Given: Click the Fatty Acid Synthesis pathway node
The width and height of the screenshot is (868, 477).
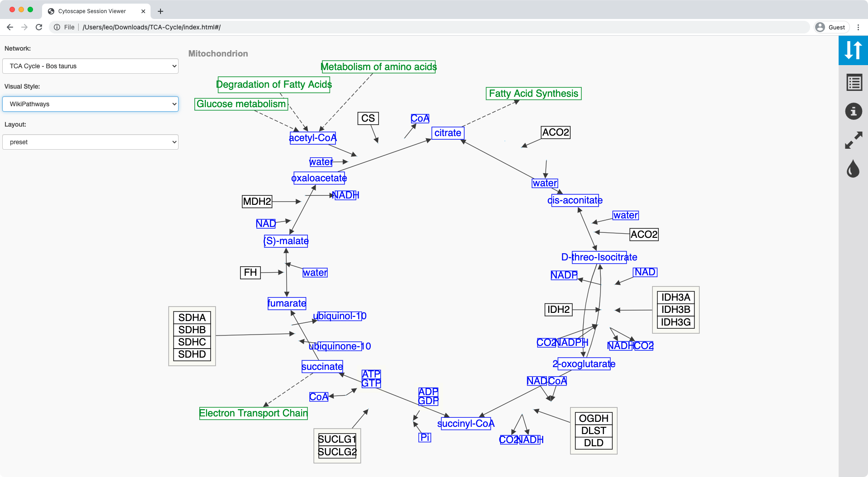Looking at the screenshot, I should pos(533,94).
